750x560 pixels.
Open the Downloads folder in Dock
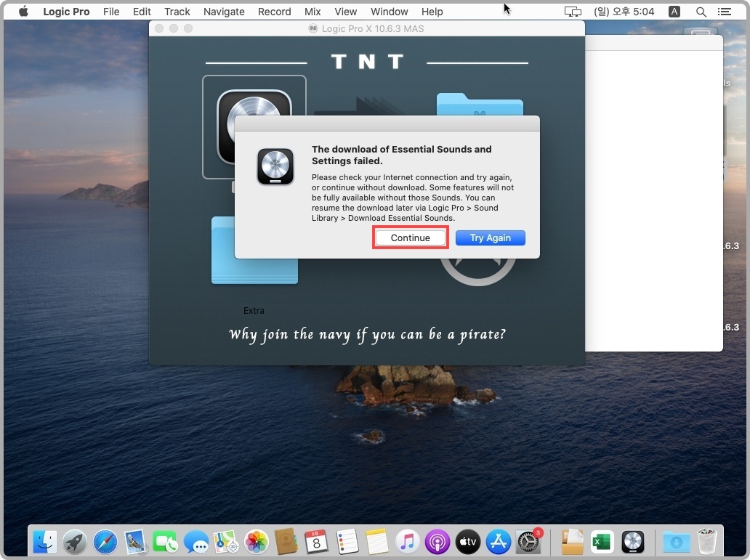click(x=677, y=542)
